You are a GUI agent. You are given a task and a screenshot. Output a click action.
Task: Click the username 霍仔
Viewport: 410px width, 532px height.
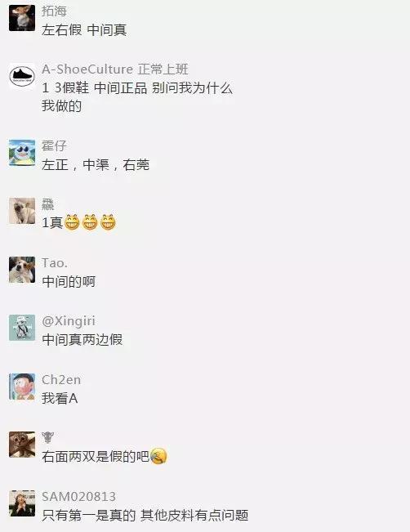pyautogui.click(x=54, y=146)
